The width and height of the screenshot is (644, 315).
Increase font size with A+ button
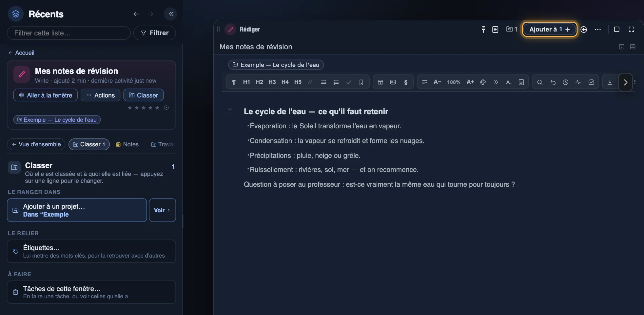click(470, 82)
